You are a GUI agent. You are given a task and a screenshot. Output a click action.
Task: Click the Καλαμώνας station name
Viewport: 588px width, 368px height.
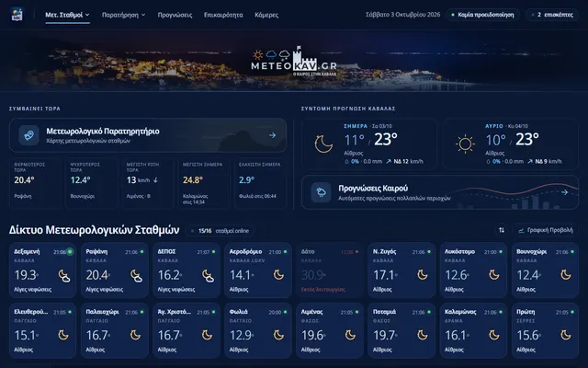[460, 312]
